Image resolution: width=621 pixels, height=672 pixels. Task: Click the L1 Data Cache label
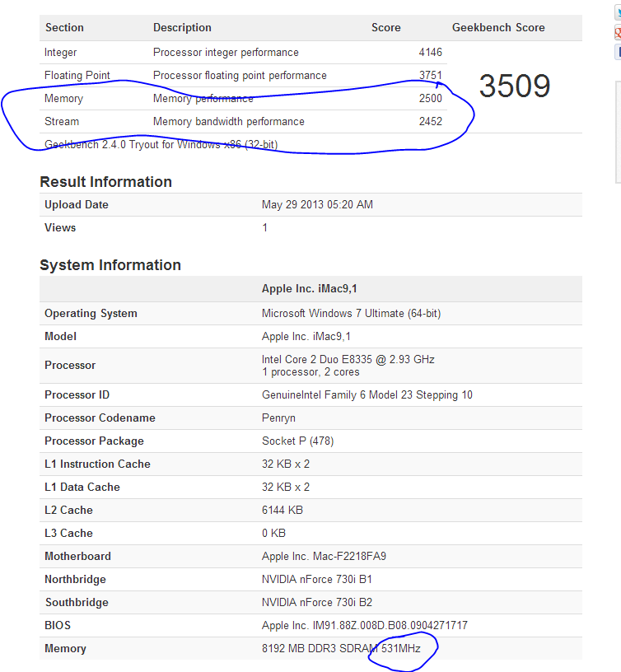(82, 488)
